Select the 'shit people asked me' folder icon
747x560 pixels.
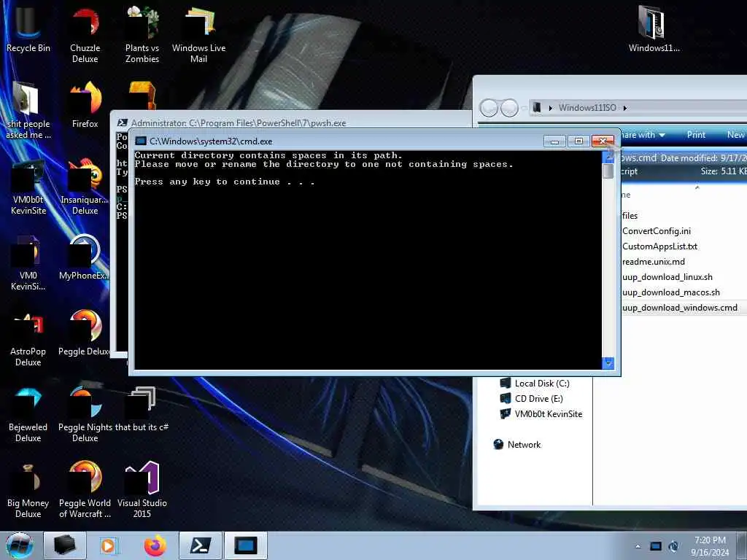pyautogui.click(x=28, y=111)
